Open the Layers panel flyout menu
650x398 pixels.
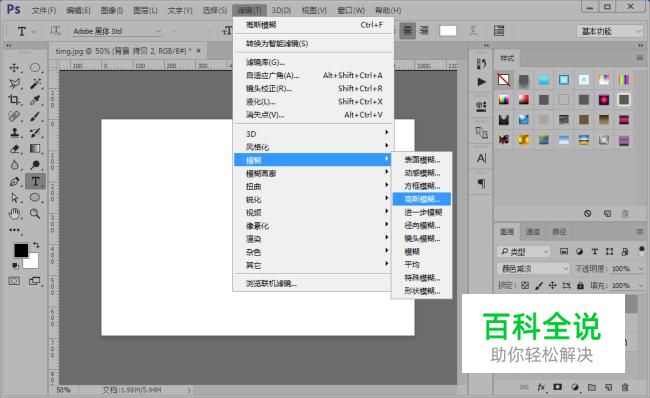click(x=640, y=231)
